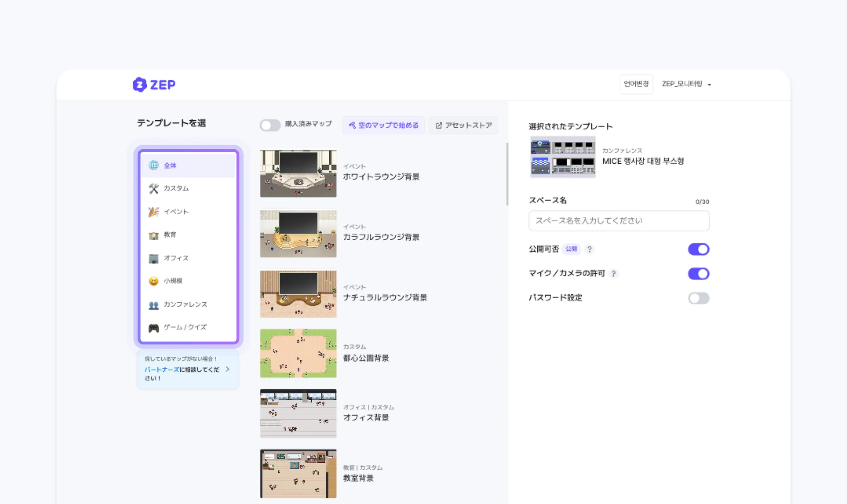Select the globe icon for 全体 category
The width and height of the screenshot is (847, 504).
point(153,165)
